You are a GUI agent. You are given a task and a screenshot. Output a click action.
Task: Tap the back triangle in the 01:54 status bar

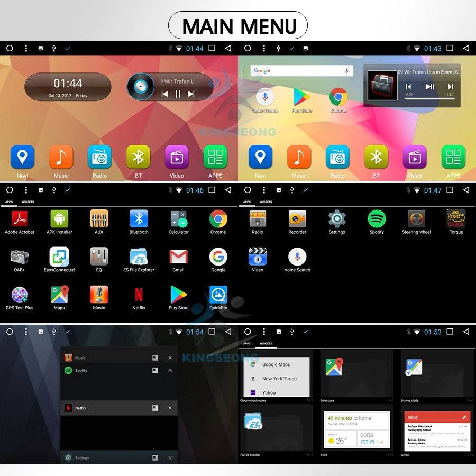228,332
